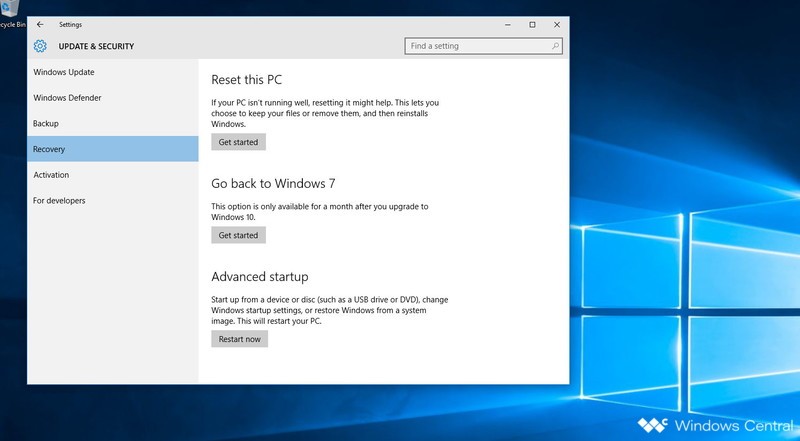Close the Settings window

coord(557,24)
